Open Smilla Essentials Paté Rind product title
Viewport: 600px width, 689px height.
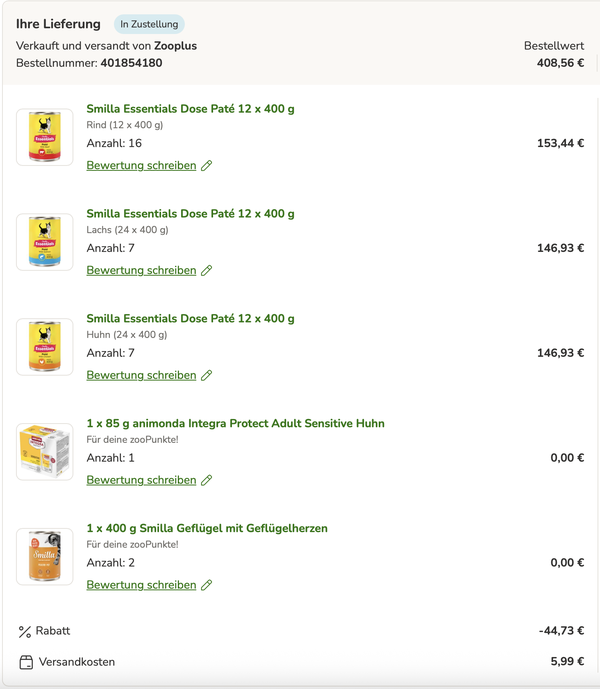[190, 109]
